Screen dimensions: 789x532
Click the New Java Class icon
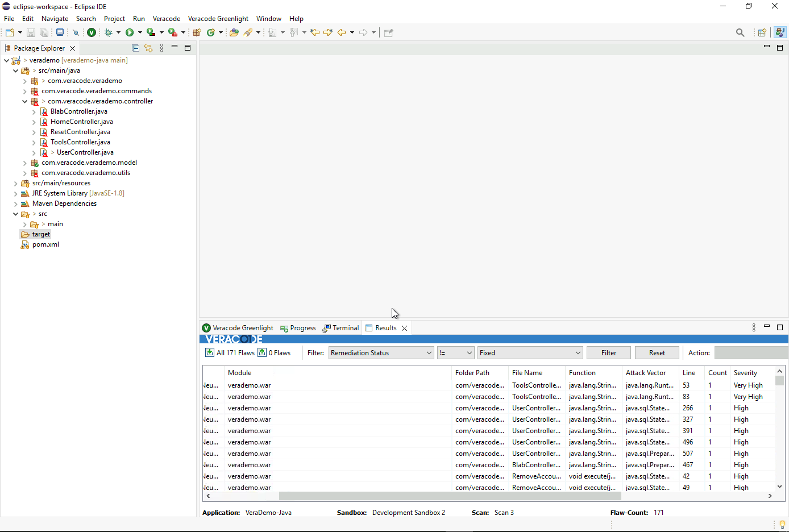tap(211, 32)
